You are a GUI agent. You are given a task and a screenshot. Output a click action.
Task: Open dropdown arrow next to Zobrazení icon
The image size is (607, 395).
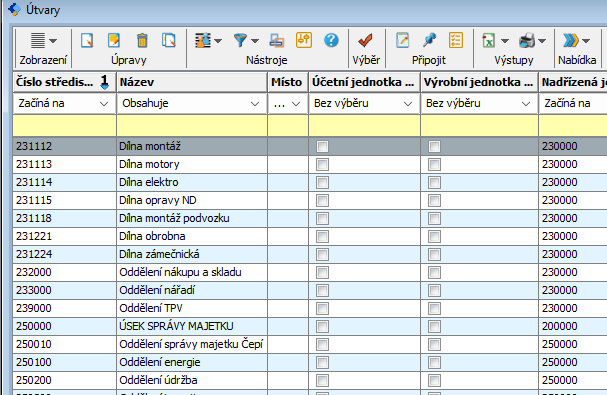(x=53, y=41)
